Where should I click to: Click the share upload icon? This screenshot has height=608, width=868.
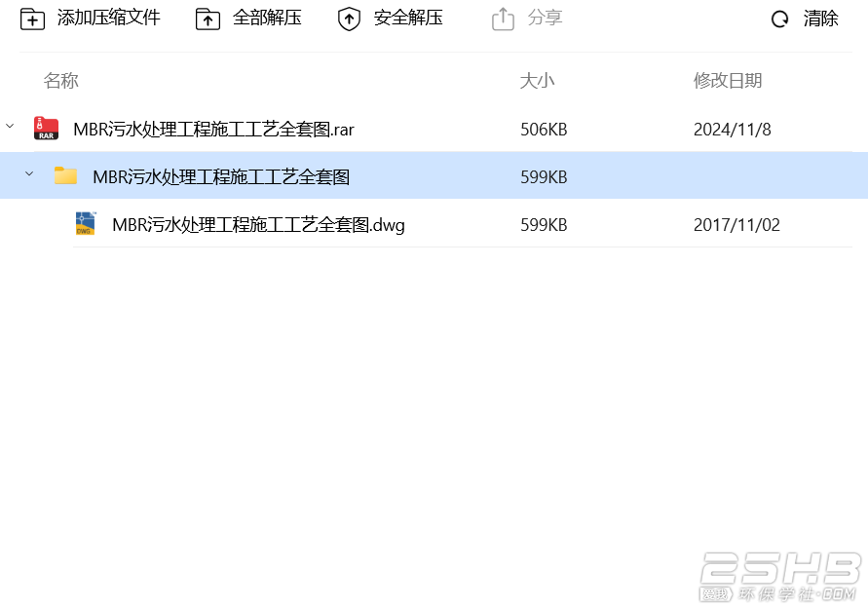coord(503,19)
